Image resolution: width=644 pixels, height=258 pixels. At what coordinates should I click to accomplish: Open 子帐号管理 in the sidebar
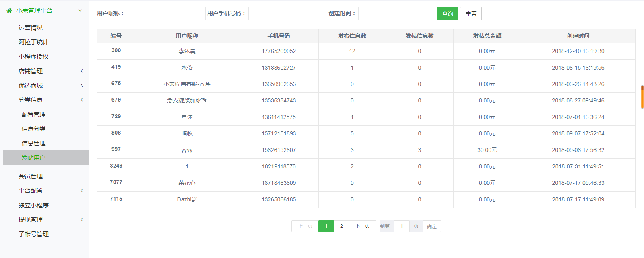tap(33, 234)
